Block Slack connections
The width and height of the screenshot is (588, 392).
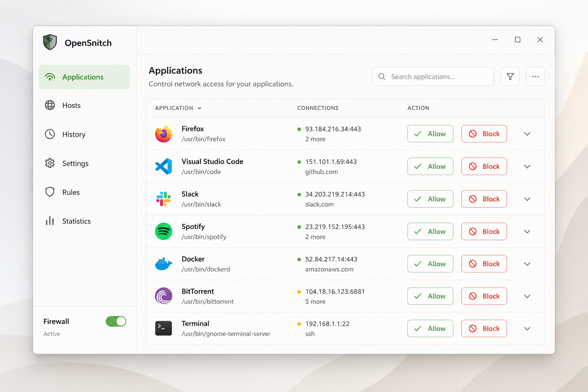point(484,199)
